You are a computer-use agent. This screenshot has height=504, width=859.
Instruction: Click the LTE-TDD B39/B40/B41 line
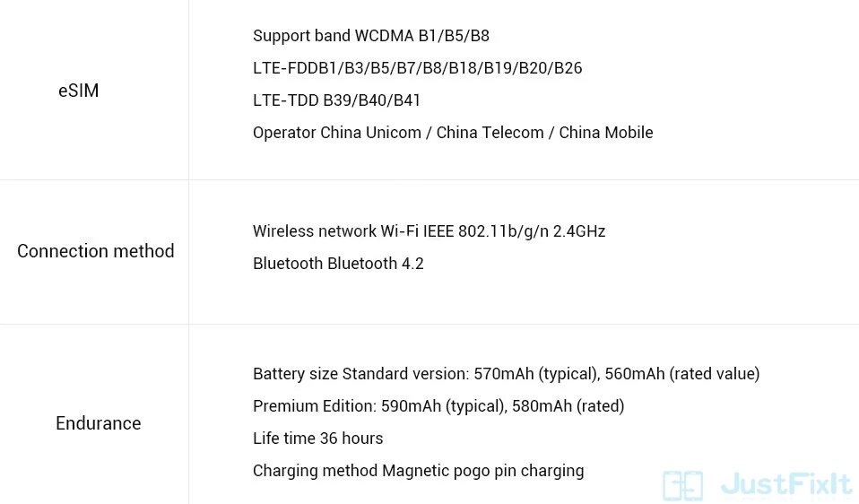336,100
